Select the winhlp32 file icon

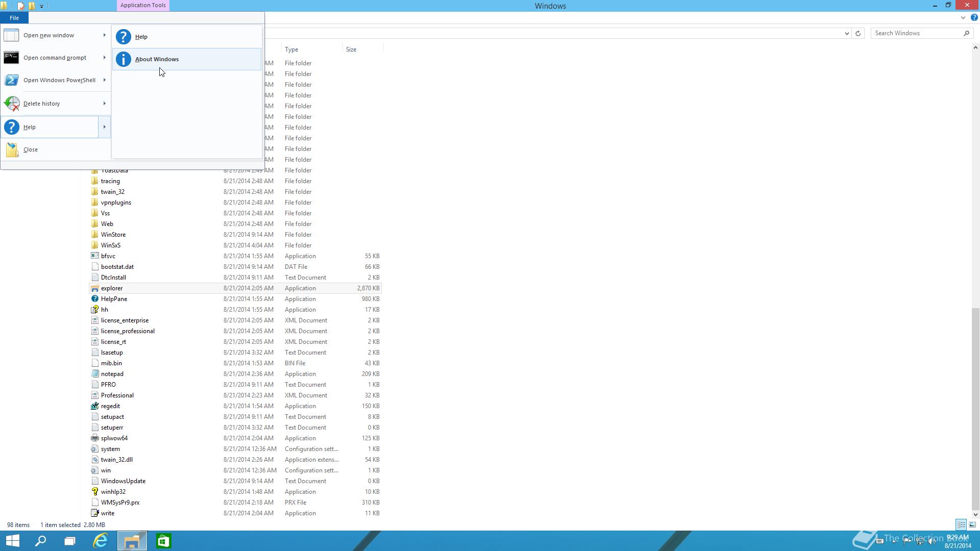94,492
